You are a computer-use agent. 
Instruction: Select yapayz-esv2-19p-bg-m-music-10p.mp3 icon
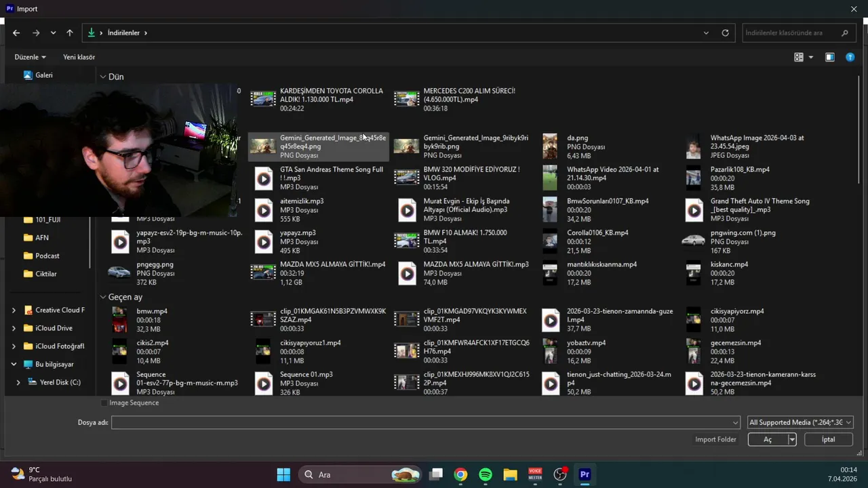tap(120, 241)
